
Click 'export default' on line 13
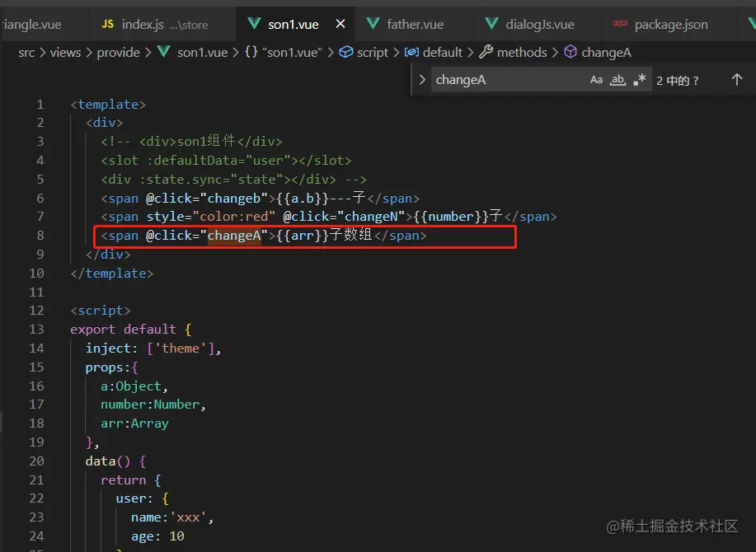pyautogui.click(x=123, y=330)
